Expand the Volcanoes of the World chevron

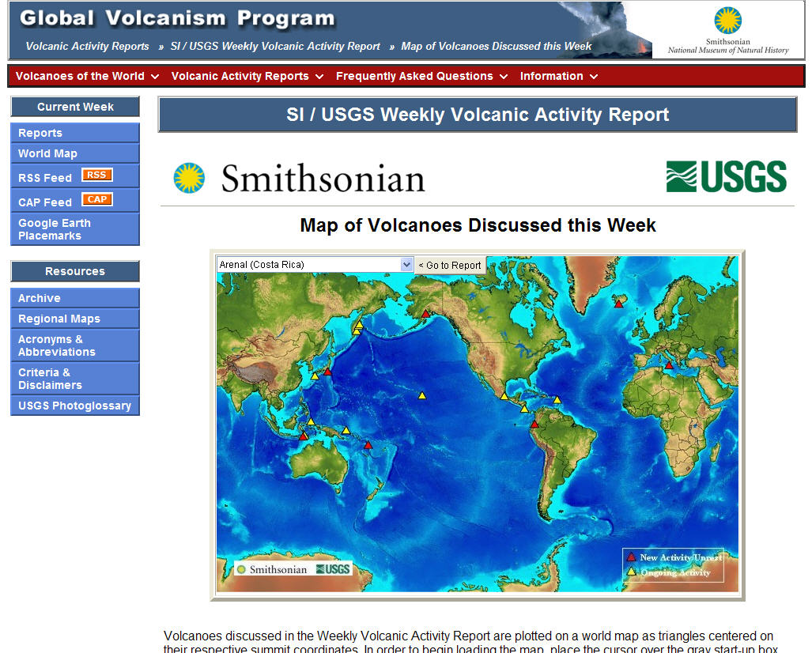point(155,77)
